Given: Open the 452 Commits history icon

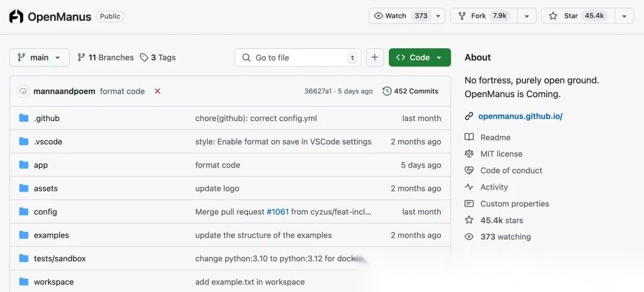Looking at the screenshot, I should (x=387, y=91).
